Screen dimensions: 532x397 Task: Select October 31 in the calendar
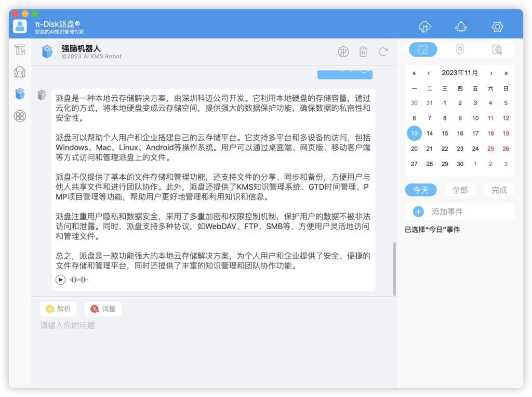pos(430,103)
